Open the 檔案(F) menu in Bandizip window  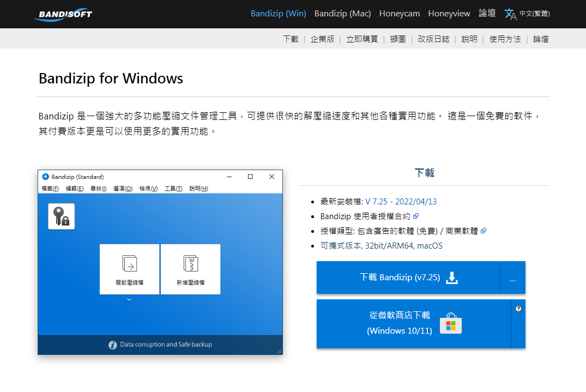[x=50, y=189]
